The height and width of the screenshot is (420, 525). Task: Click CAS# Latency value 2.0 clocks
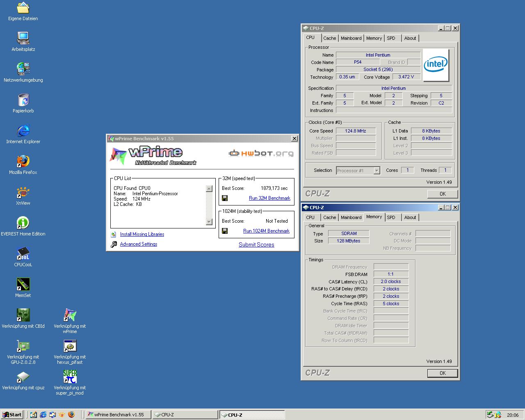[390, 282]
